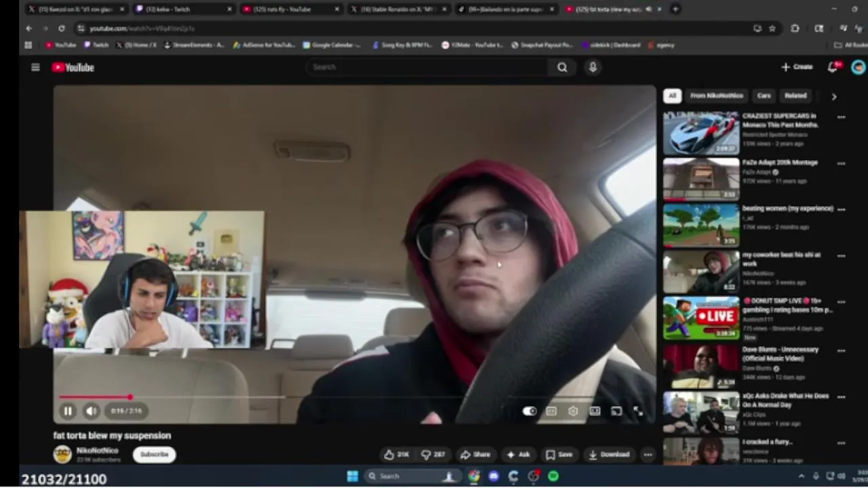Click the magnifier search button
Viewport: 868px width, 488px height.
[x=562, y=67]
